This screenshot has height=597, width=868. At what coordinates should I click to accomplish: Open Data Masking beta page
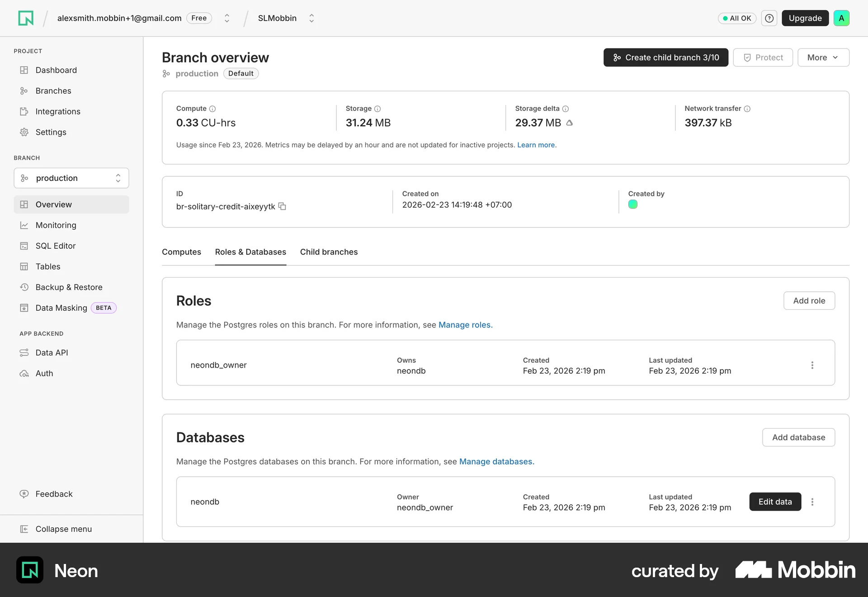71,308
